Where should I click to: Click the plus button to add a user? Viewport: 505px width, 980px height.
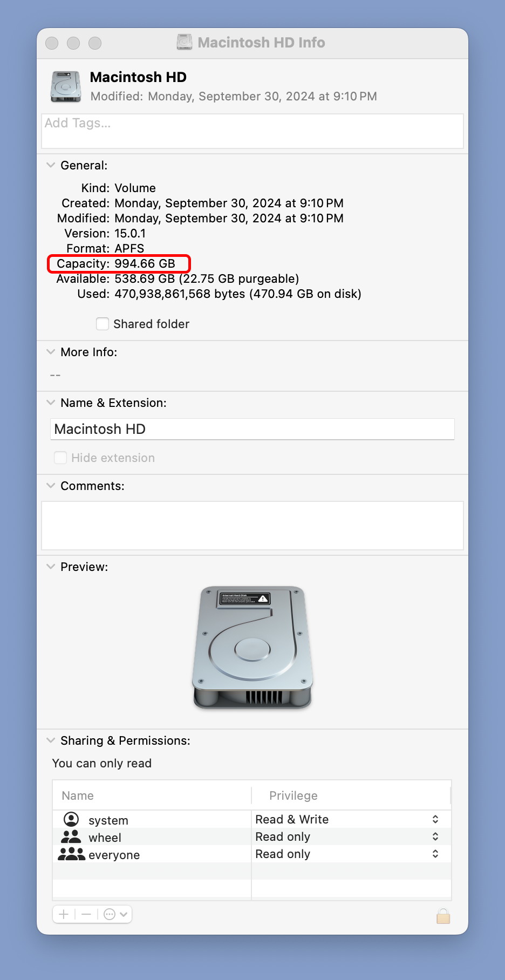pyautogui.click(x=64, y=914)
